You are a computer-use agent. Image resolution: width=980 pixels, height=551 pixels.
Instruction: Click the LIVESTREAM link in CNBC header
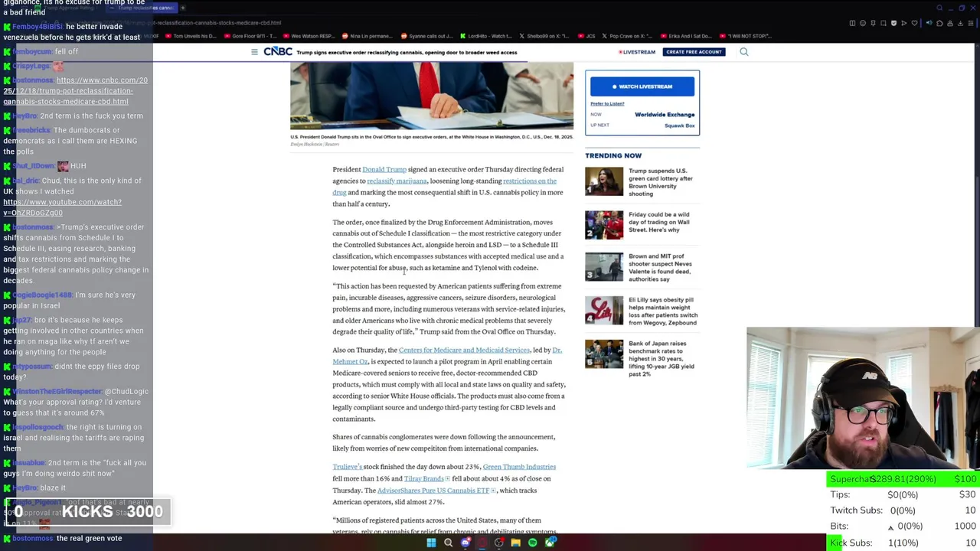point(637,52)
